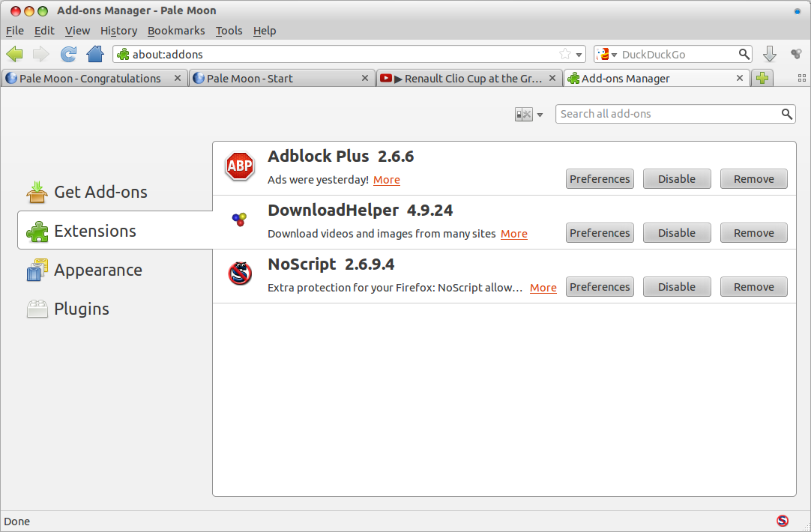Open the View menu
This screenshot has width=811, height=532.
[x=78, y=31]
